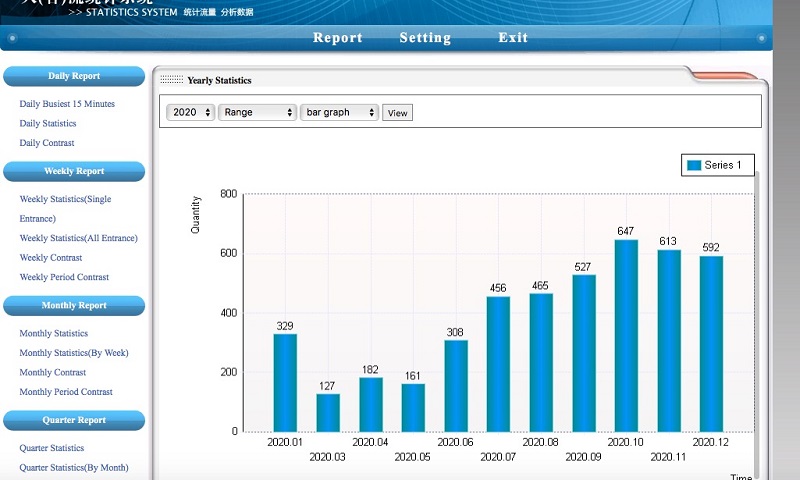The image size is (800, 480).
Task: Open the Weekly Contrast link
Action: [51, 258]
